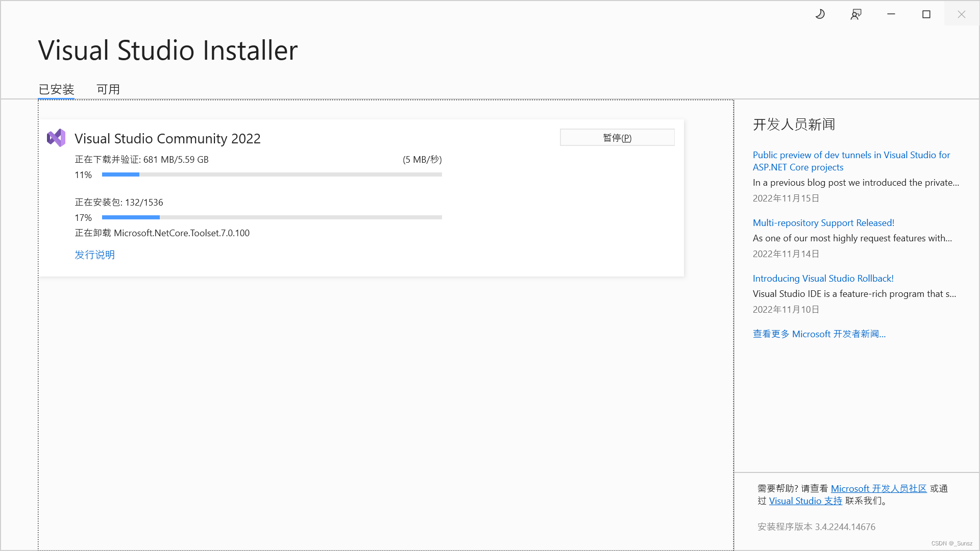The height and width of the screenshot is (551, 980).
Task: Click the Visual Studio purple logo icon
Action: pos(56,138)
